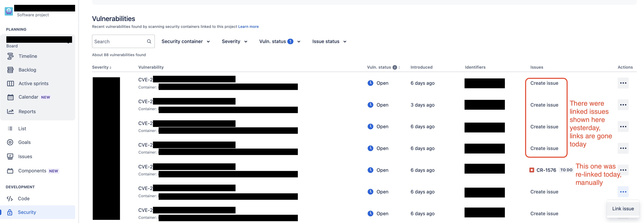
Task: Open actions menu for CR-1576 row
Action: click(623, 170)
